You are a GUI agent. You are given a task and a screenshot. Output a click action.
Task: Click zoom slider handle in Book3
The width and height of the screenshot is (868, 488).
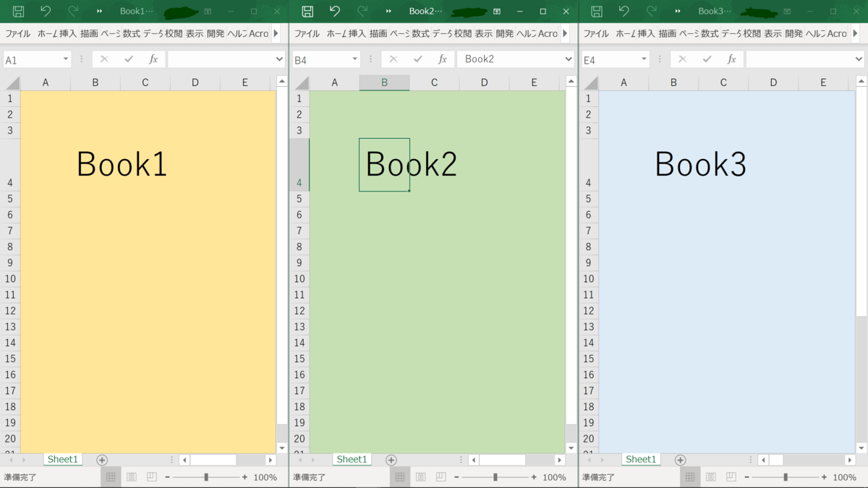(x=786, y=477)
